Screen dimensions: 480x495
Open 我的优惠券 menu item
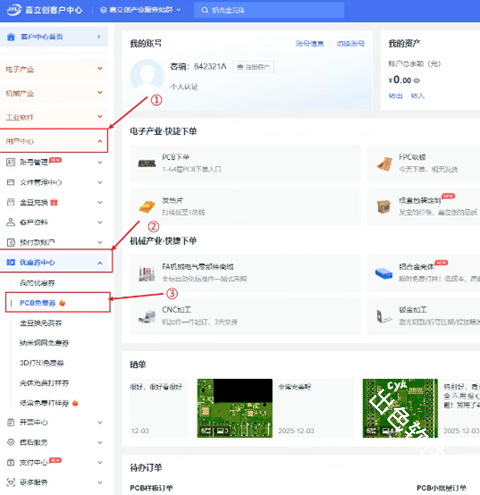click(x=37, y=283)
